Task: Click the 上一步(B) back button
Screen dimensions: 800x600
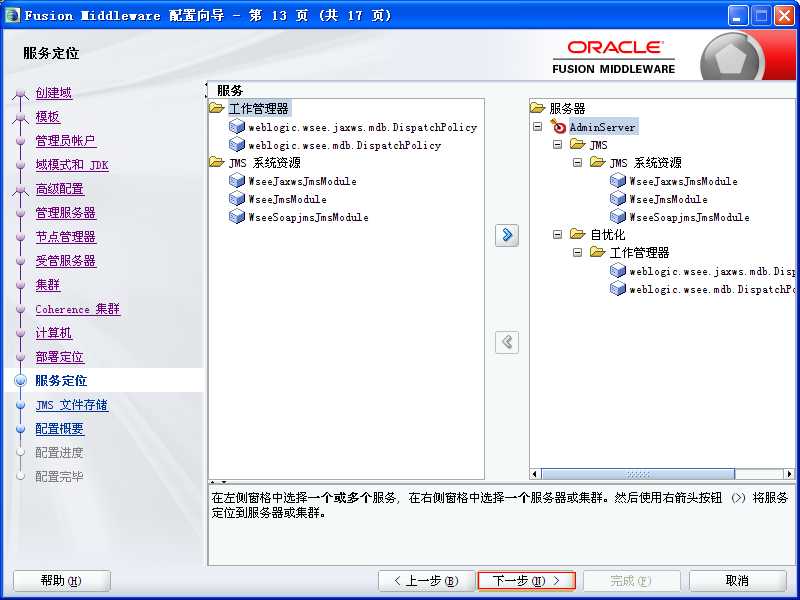Action: tap(427, 581)
